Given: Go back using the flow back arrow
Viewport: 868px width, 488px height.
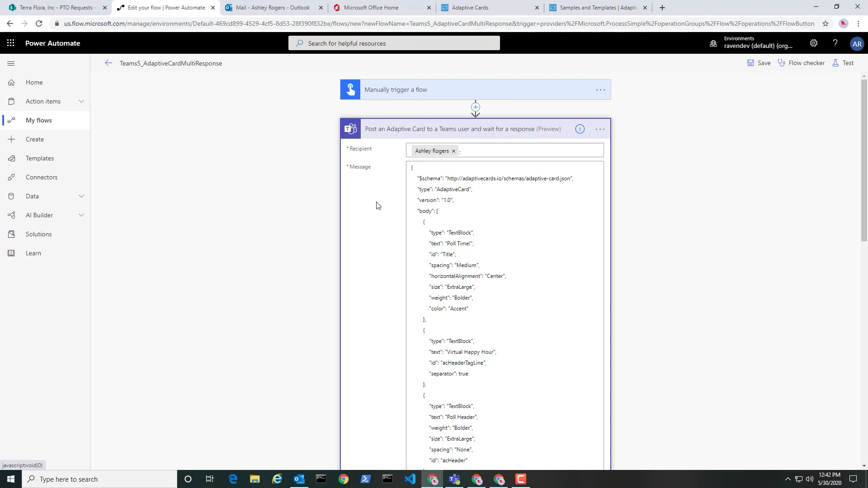Looking at the screenshot, I should tap(108, 63).
